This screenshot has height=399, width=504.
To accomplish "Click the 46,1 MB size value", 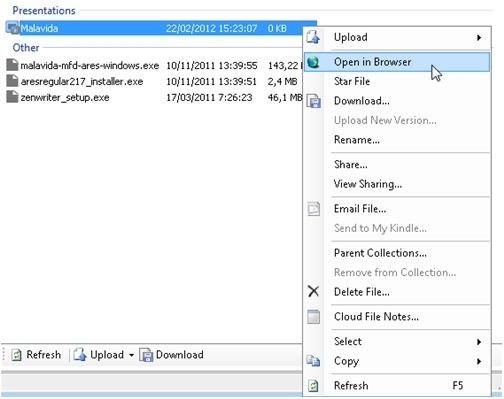I will 285,97.
